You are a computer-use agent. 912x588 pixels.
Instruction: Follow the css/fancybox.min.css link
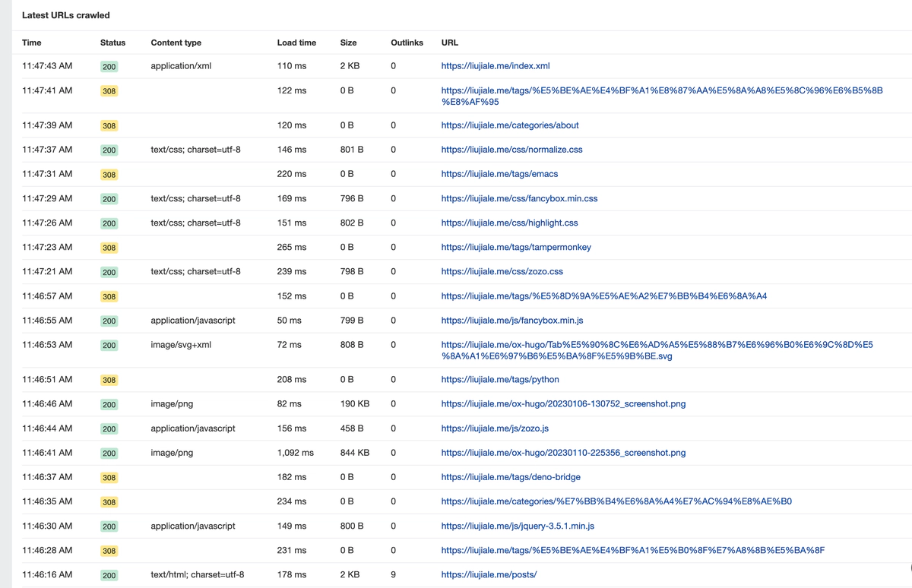point(519,198)
